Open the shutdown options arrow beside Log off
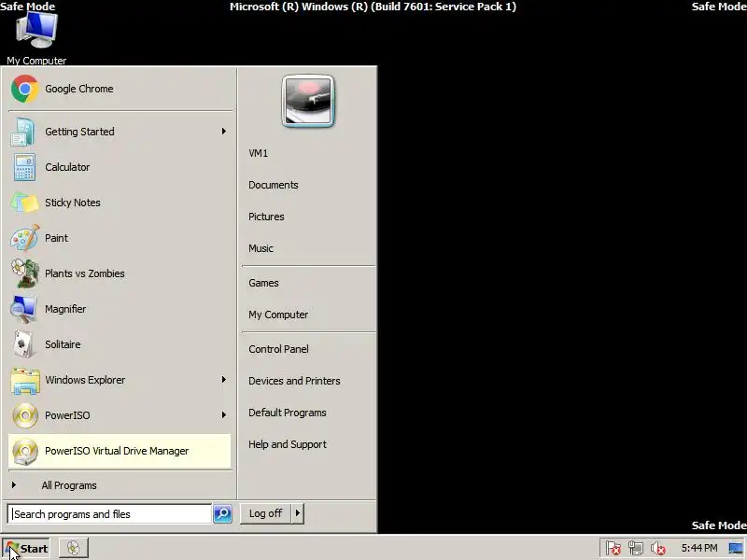This screenshot has width=747, height=560. click(x=298, y=513)
